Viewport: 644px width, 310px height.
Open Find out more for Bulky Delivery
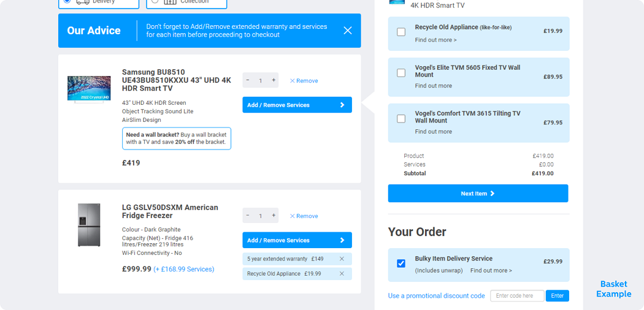(491, 271)
